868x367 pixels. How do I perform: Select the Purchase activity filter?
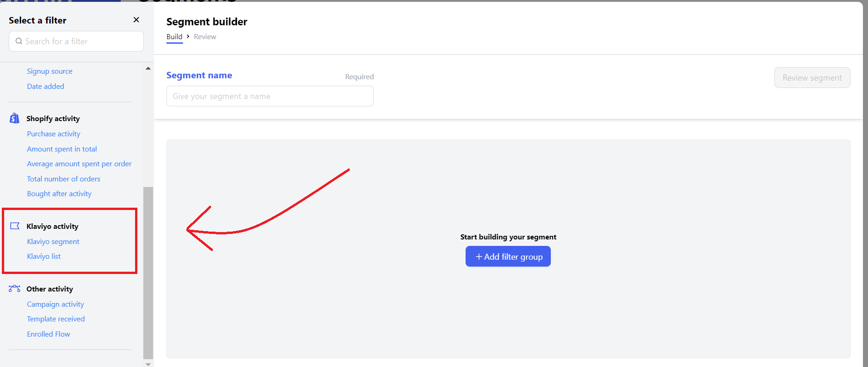(53, 134)
